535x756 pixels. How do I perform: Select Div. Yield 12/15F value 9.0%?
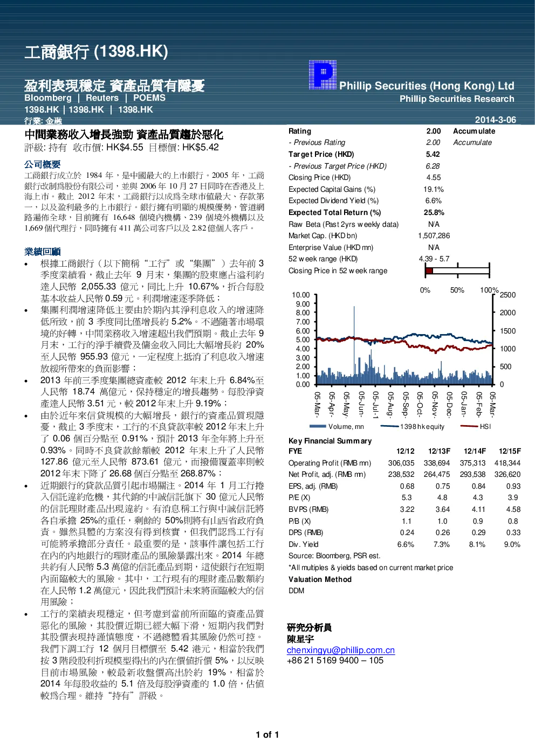click(x=512, y=544)
